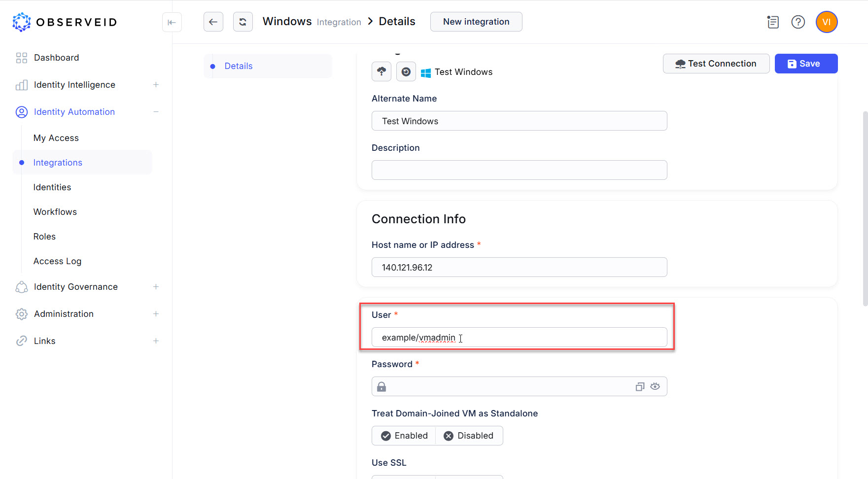
Task: Collapse the sidebar navigation panel
Action: coord(172,22)
